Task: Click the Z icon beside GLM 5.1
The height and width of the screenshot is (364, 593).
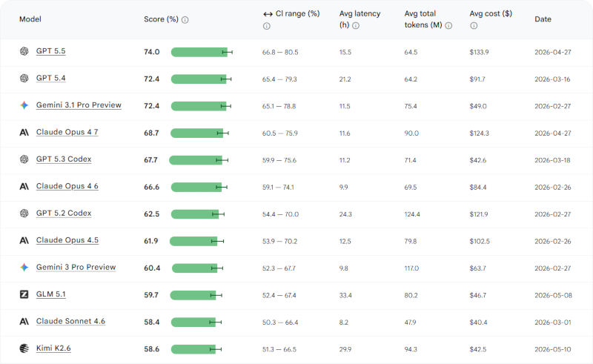Action: coord(24,294)
